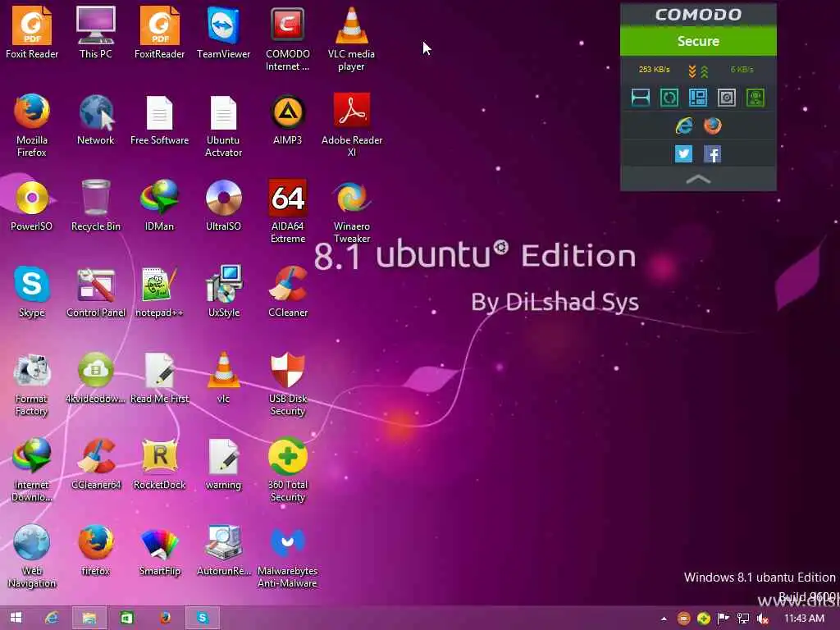Open Winaero Tweaker
Viewport: 840px width, 630px height.
(351, 211)
